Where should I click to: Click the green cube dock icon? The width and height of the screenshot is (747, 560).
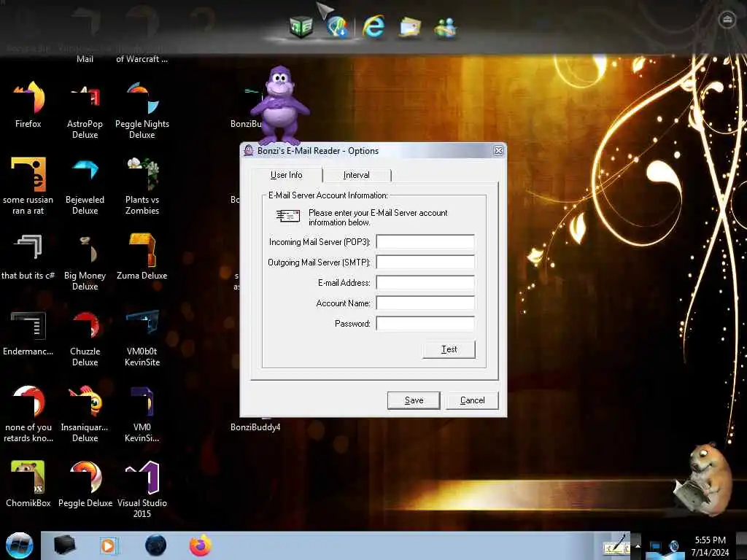click(301, 26)
